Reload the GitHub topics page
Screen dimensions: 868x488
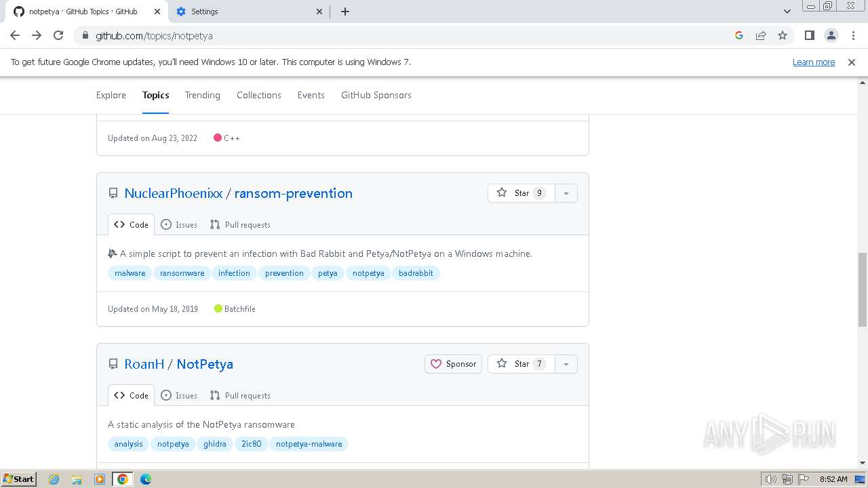click(x=58, y=35)
